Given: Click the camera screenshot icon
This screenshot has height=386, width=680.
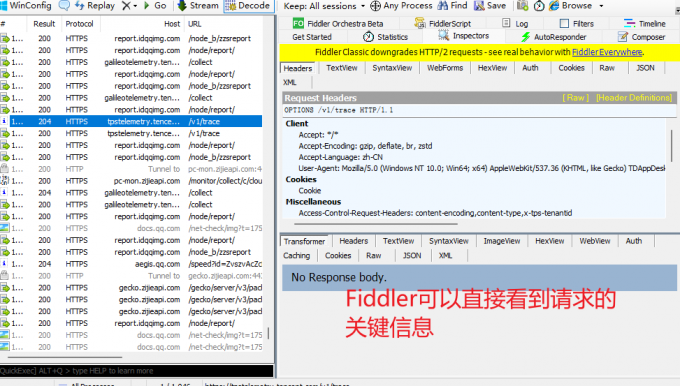Looking at the screenshot, I should coord(523,6).
